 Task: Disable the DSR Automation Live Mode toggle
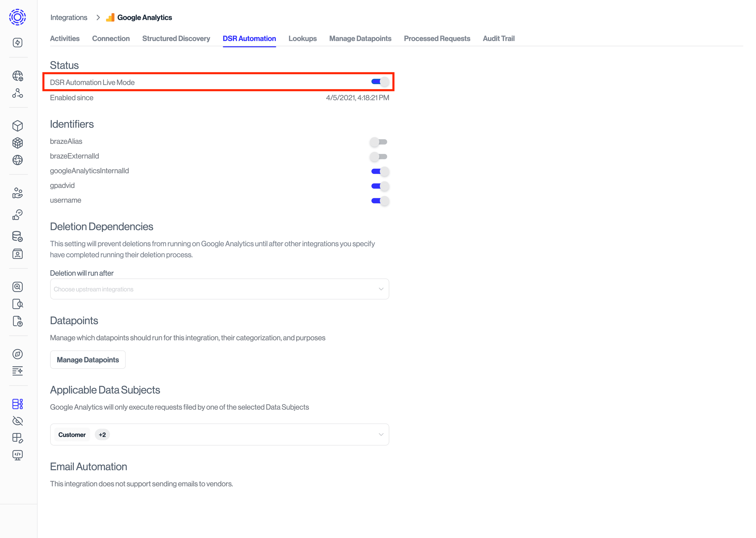click(x=379, y=82)
